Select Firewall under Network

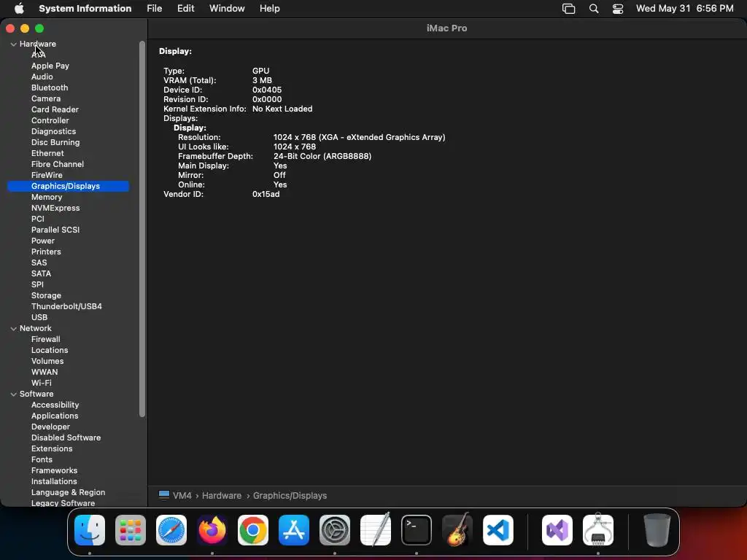click(46, 340)
